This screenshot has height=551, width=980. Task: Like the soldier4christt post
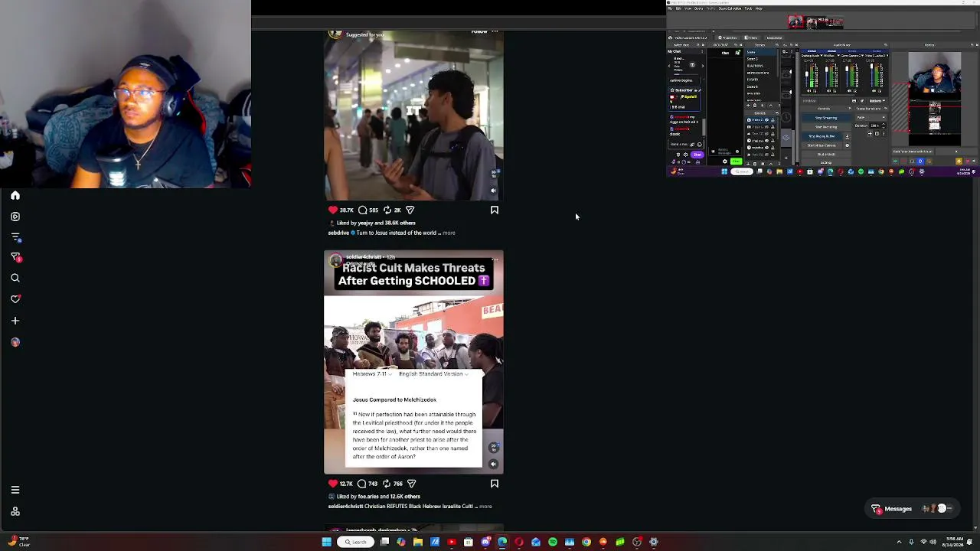point(332,484)
